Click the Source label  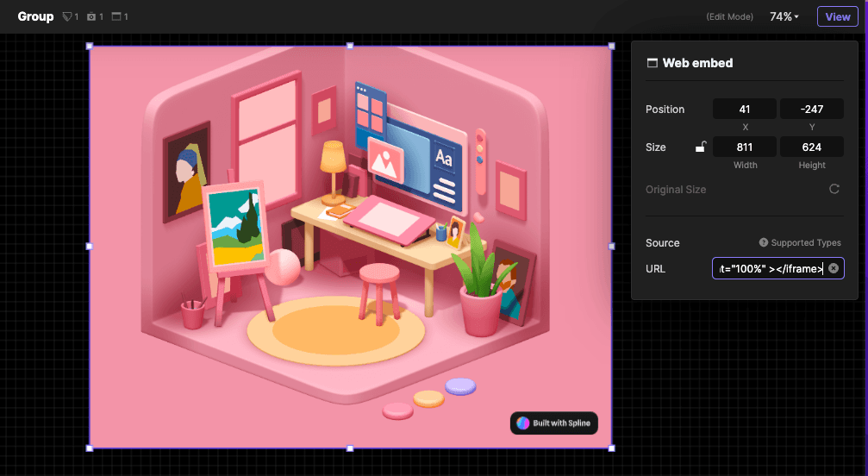663,243
